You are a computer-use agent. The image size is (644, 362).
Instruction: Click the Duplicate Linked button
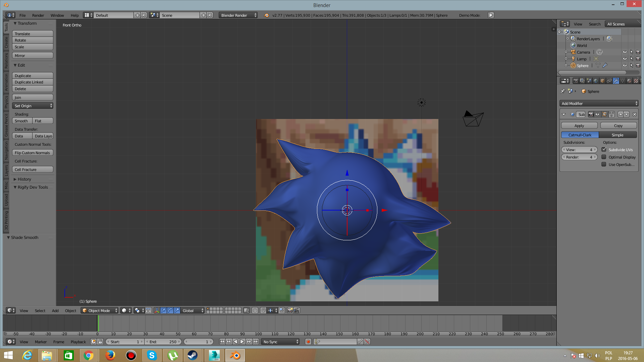pos(33,82)
